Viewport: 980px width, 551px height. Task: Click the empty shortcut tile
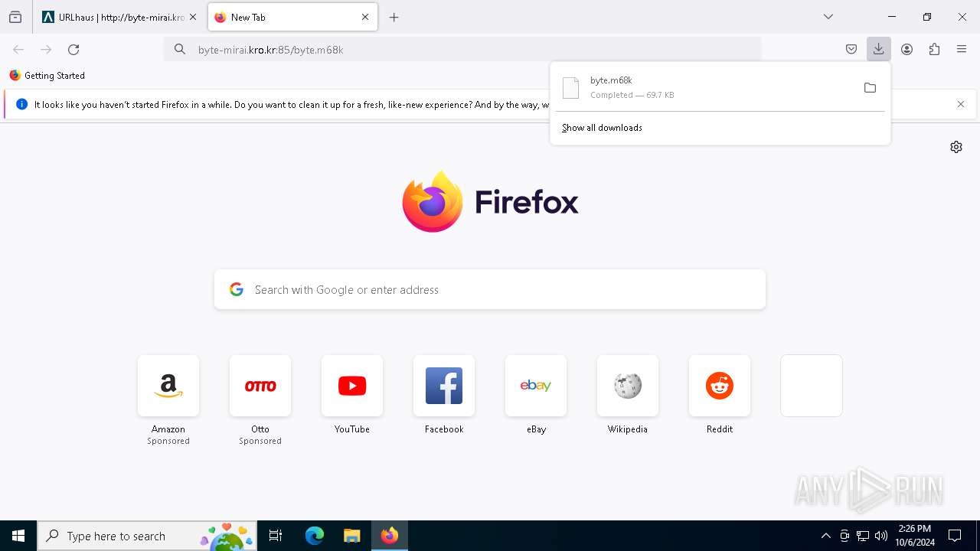[812, 386]
